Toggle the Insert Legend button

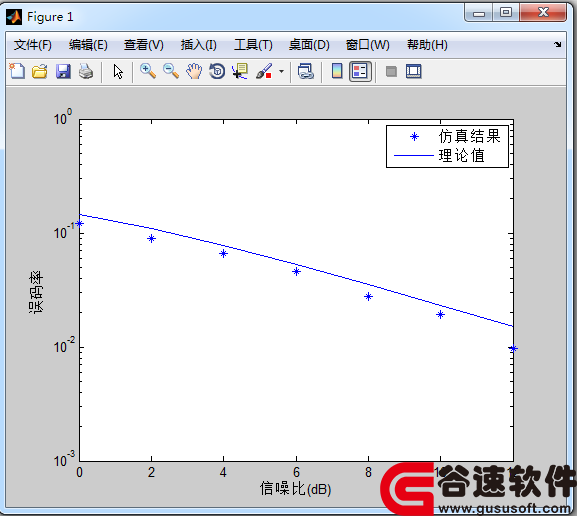(x=360, y=71)
